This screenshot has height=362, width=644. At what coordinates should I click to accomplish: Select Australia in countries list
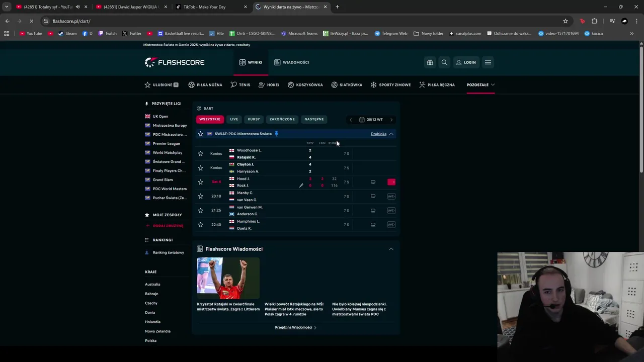click(x=152, y=285)
